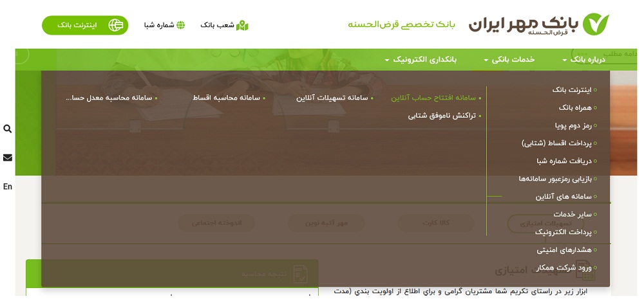The width and height of the screenshot is (644, 299).
Task: Click the search magnifier icon
Action: point(8,129)
